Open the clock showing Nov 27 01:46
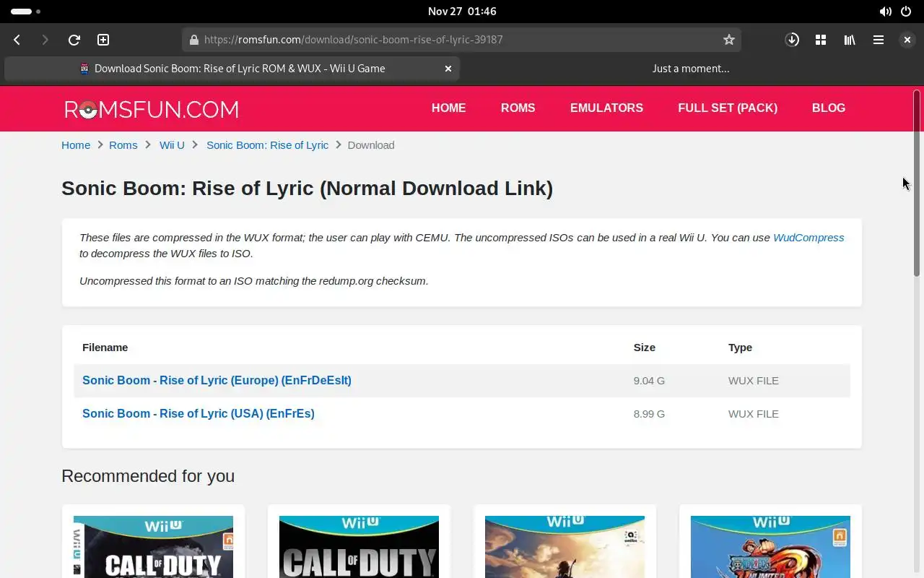924x578 pixels. [462, 12]
